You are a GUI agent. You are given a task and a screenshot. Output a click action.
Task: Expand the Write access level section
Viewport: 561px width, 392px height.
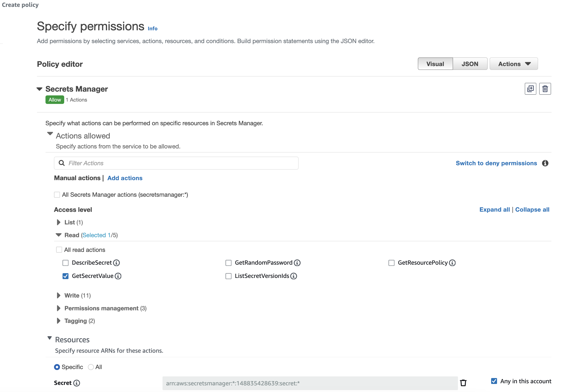(59, 295)
